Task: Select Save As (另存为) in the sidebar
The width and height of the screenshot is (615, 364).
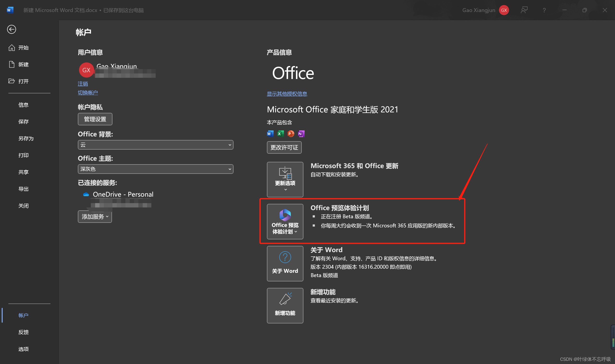Action: pos(26,138)
